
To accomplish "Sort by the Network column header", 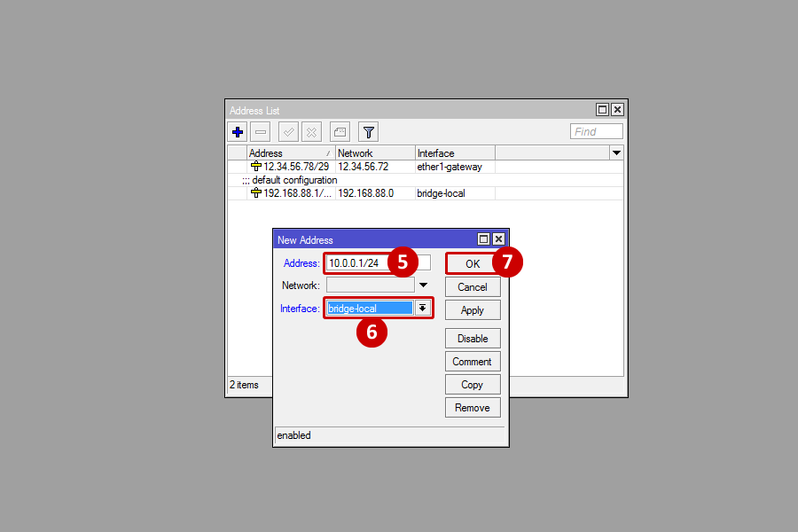I will 375,153.
